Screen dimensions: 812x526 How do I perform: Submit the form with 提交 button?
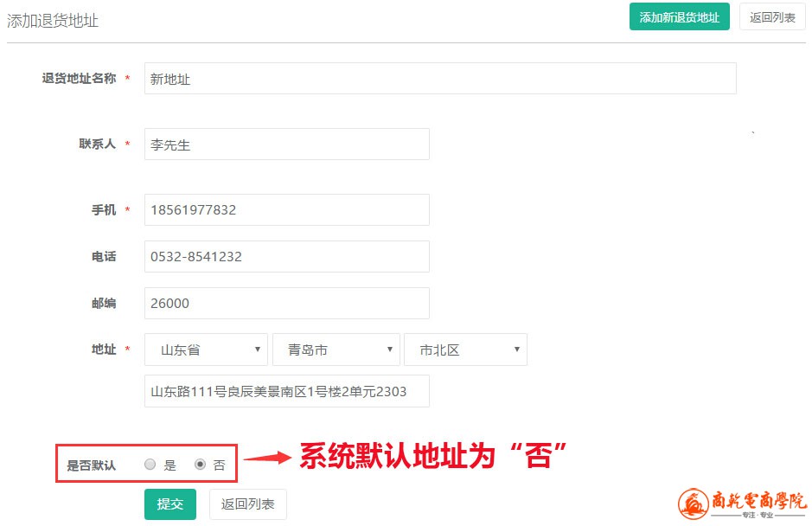[x=169, y=504]
